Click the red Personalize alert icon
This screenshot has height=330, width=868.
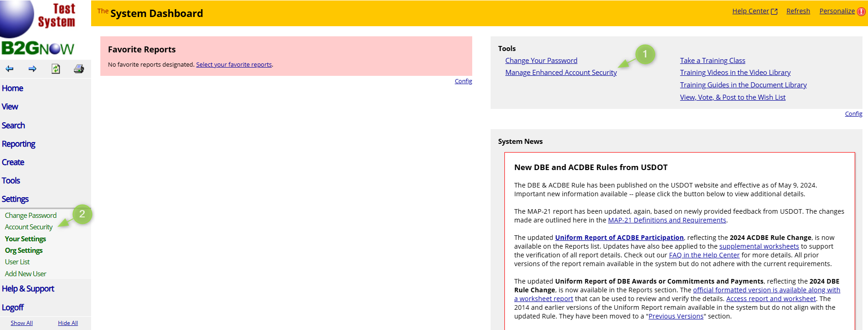(861, 11)
